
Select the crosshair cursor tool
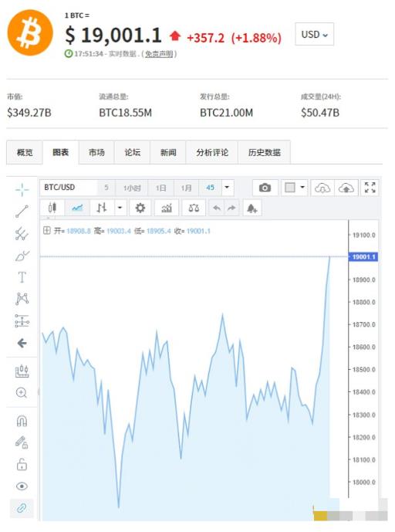click(x=22, y=190)
